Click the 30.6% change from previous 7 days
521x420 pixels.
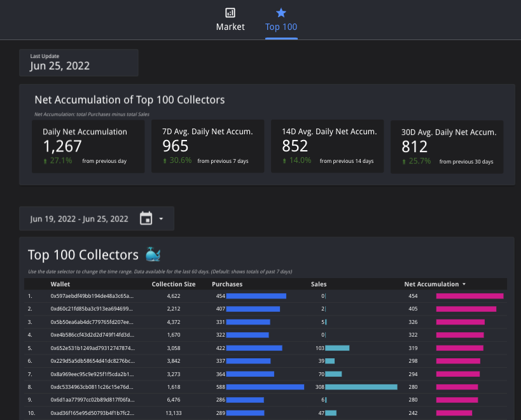177,160
